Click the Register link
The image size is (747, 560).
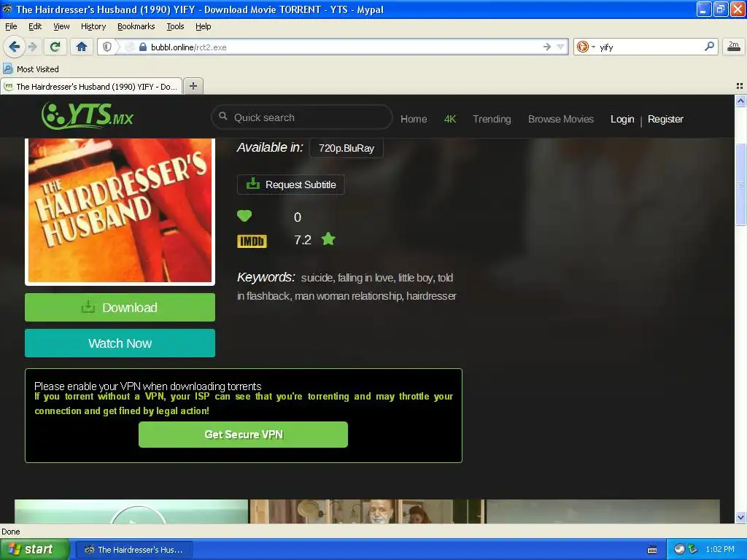click(665, 119)
